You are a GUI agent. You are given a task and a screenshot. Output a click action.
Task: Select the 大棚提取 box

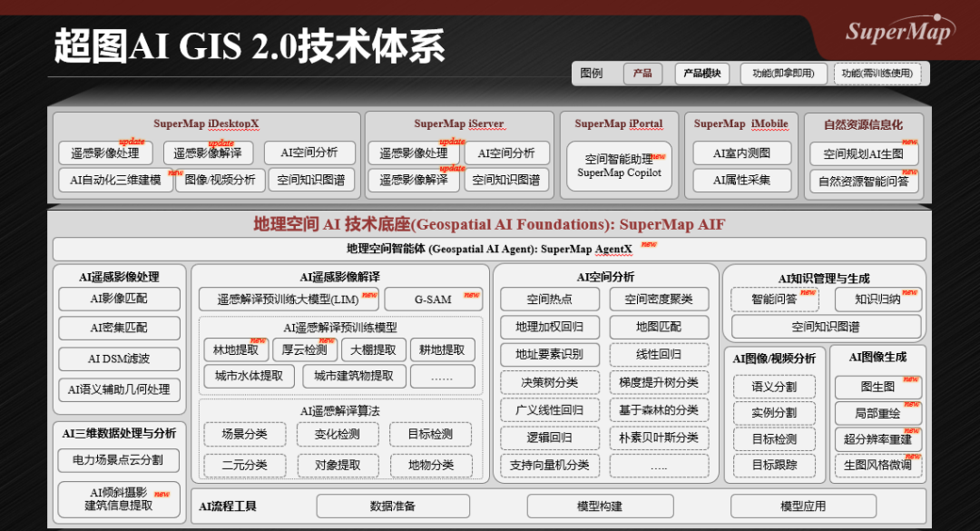[x=374, y=350]
